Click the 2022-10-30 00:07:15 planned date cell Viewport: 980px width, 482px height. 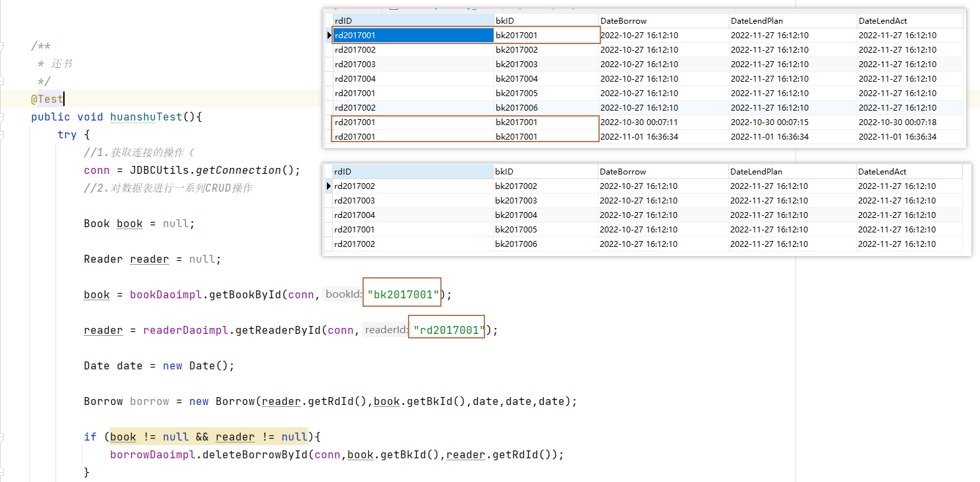tap(793, 122)
